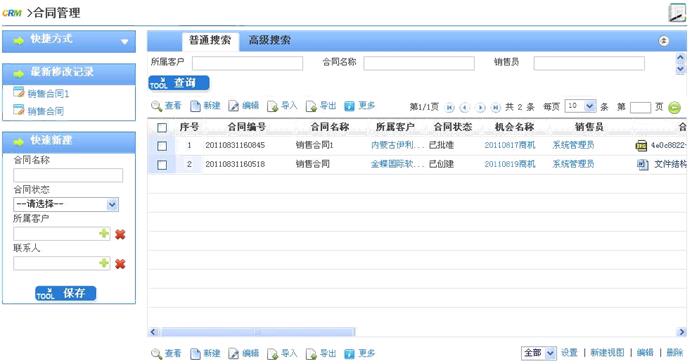Check the row 1 销售合同1 checkbox

click(162, 146)
